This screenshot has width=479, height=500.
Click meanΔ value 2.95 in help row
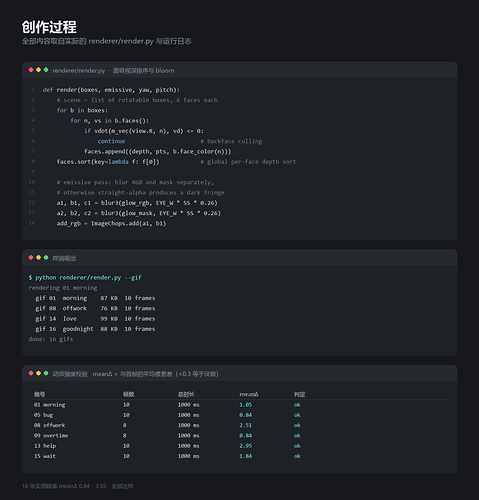246,446
